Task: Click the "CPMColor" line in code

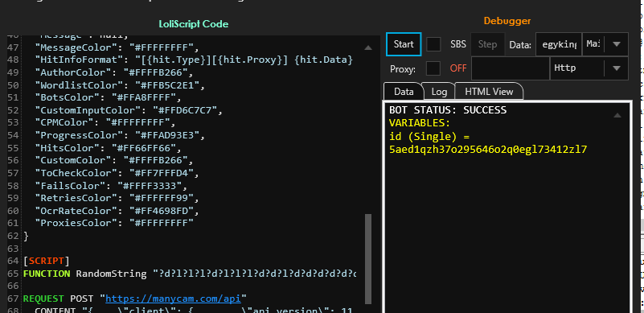Action: coord(105,122)
